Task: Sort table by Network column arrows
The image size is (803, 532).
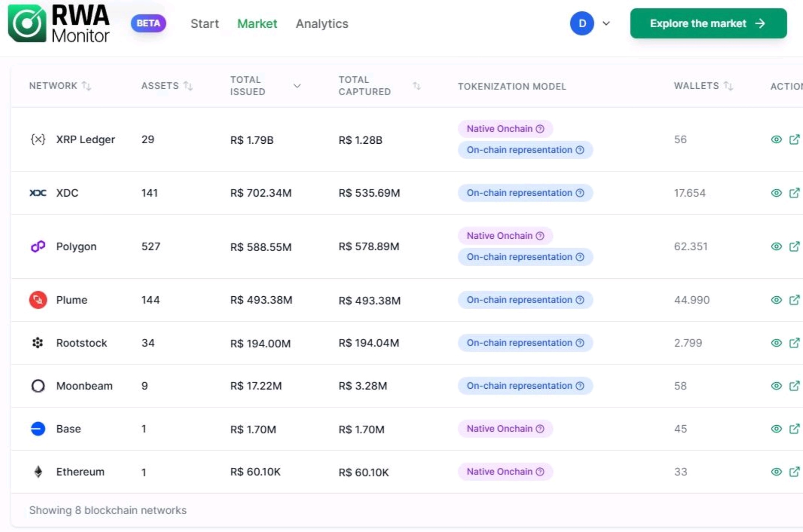Action: [86, 86]
